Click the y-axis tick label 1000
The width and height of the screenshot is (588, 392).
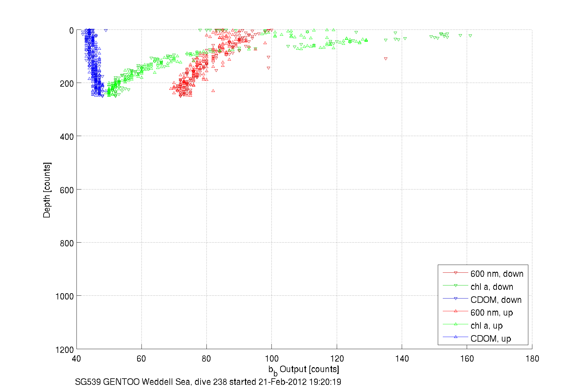(x=64, y=296)
